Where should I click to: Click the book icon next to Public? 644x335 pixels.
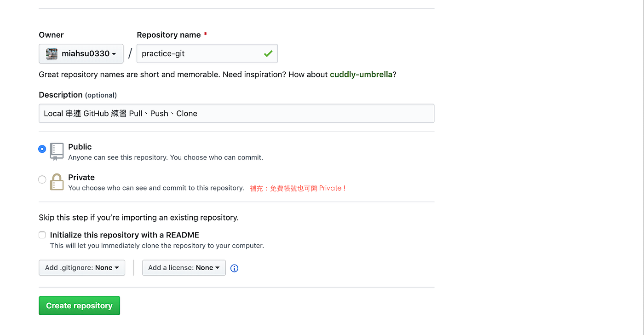click(x=57, y=151)
